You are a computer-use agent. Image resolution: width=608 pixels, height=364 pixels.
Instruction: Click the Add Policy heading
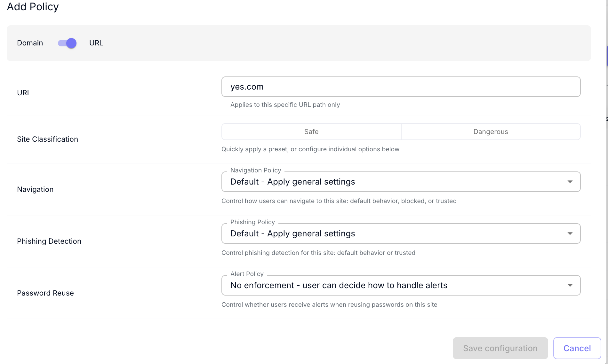point(33,7)
